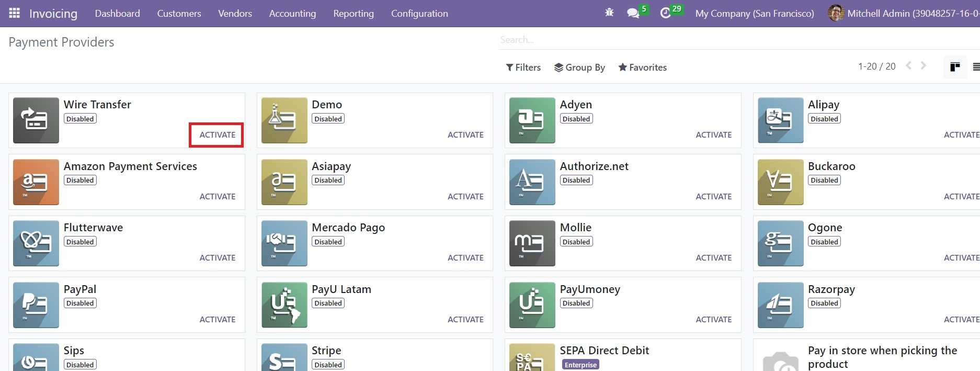Activate the Amazon Payment Services provider
Image resolution: width=980 pixels, height=371 pixels.
217,197
